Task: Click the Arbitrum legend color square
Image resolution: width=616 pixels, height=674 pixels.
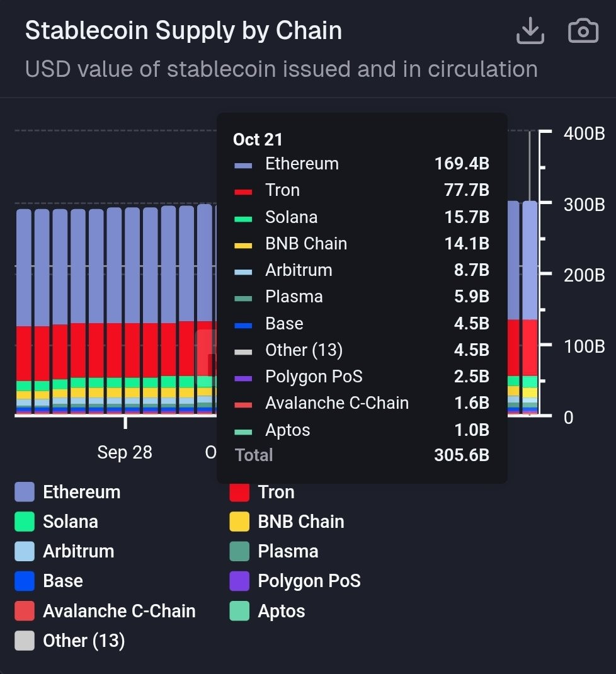Action: [x=25, y=551]
